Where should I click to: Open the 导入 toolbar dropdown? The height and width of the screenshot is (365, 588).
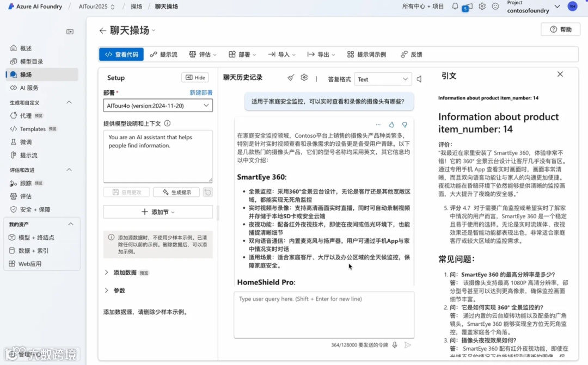tap(281, 54)
